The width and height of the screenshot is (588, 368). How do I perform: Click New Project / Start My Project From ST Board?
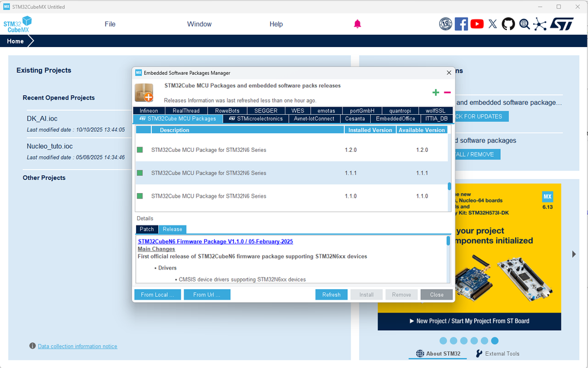coord(469,321)
